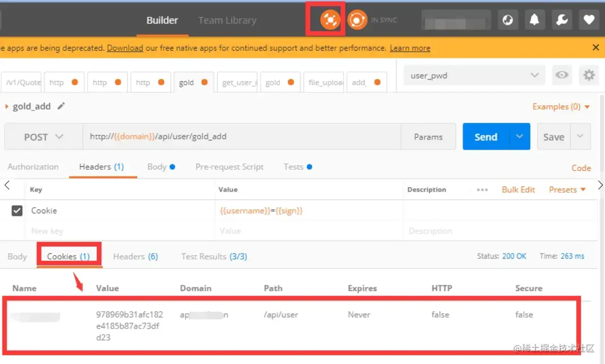The height and width of the screenshot is (364, 605).
Task: Click the Learn more link in the banner
Action: pyautogui.click(x=410, y=48)
